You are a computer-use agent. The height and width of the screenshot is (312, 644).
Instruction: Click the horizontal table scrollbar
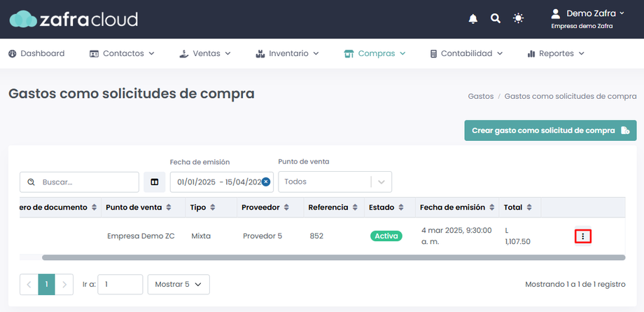point(333,257)
